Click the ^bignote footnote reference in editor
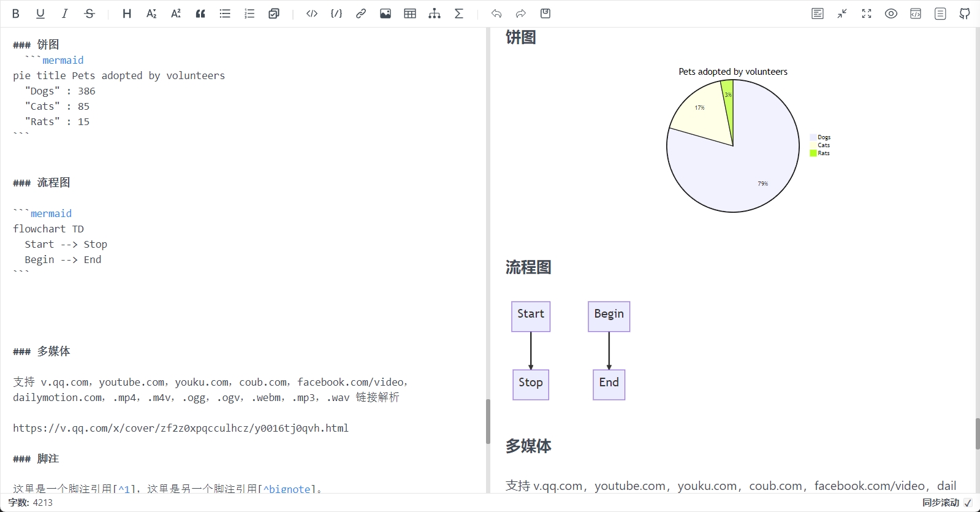The height and width of the screenshot is (512, 980). pos(287,489)
